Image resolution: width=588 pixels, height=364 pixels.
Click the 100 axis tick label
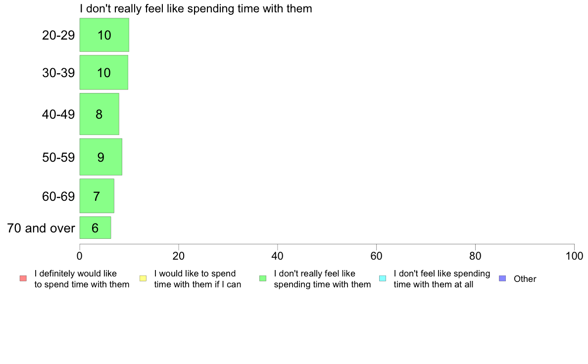[574, 256]
